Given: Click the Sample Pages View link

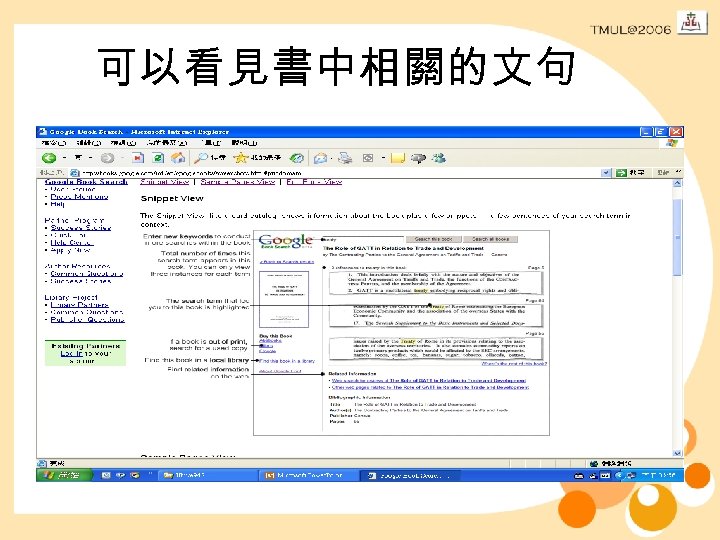Looking at the screenshot, I should 238,182.
